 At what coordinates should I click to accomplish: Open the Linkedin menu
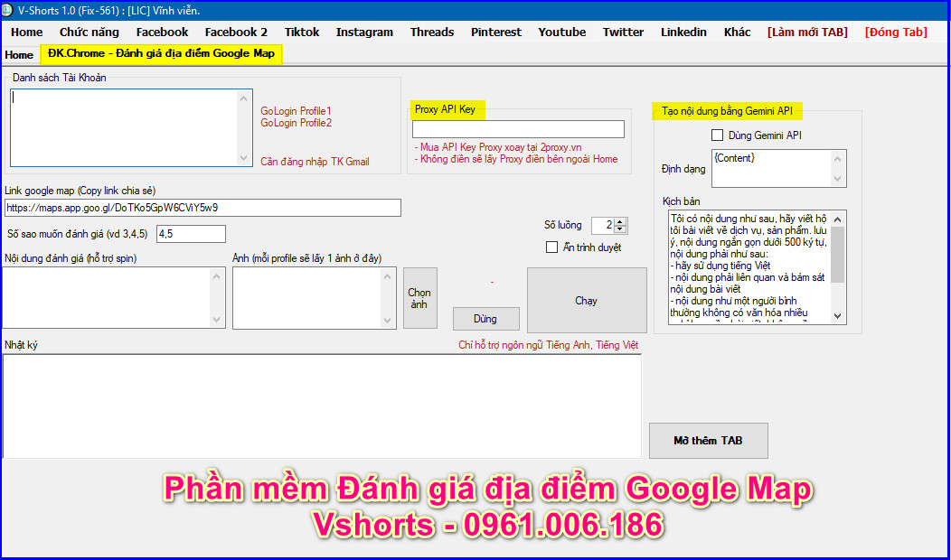coord(683,33)
